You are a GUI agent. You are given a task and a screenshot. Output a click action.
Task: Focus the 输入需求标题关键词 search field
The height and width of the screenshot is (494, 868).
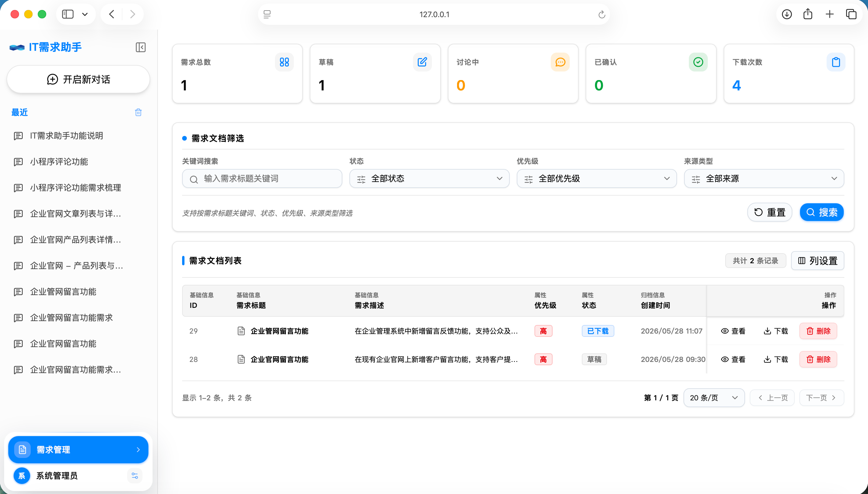pos(262,178)
